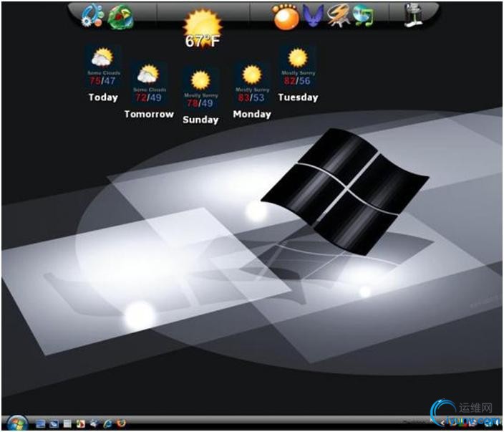Image resolution: width=504 pixels, height=432 pixels.
Task: Open the blue bat-shaped dock icon
Action: coord(313,16)
